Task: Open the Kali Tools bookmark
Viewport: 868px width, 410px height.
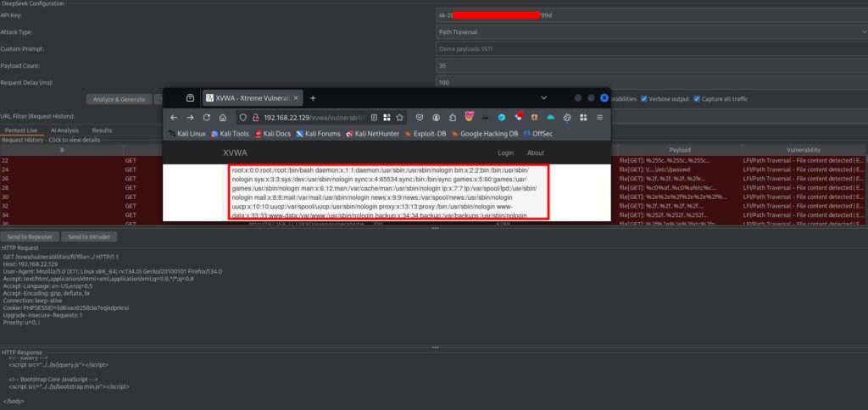Action: pos(230,133)
